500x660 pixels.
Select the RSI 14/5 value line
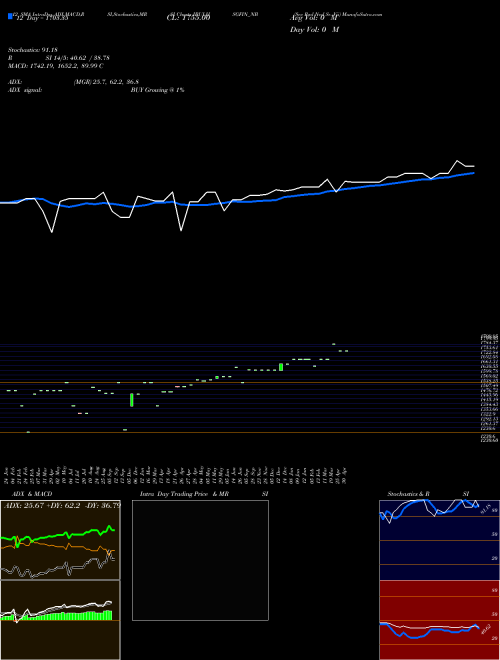59,58
